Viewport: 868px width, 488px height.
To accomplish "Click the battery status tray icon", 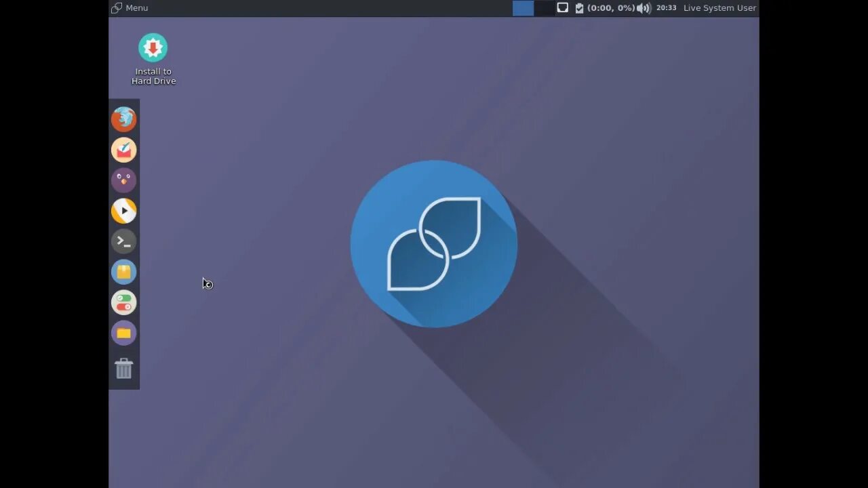I will click(x=579, y=8).
